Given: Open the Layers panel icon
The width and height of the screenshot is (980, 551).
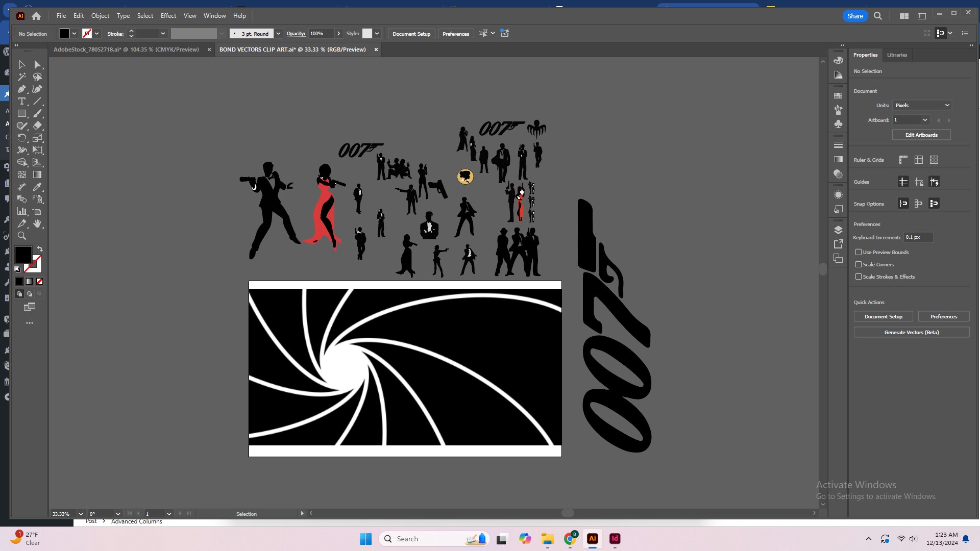Looking at the screenshot, I should (838, 230).
